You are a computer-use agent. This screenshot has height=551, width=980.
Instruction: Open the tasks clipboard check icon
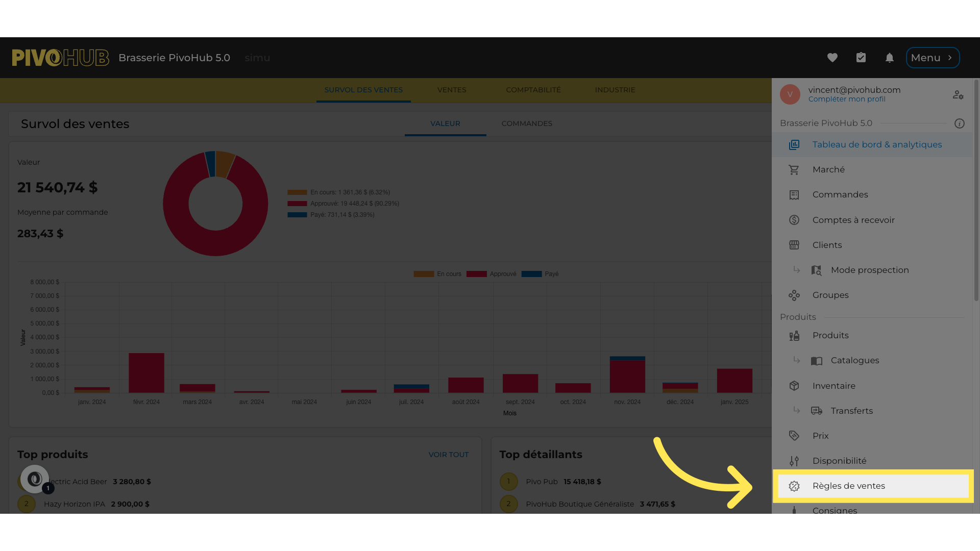(861, 58)
